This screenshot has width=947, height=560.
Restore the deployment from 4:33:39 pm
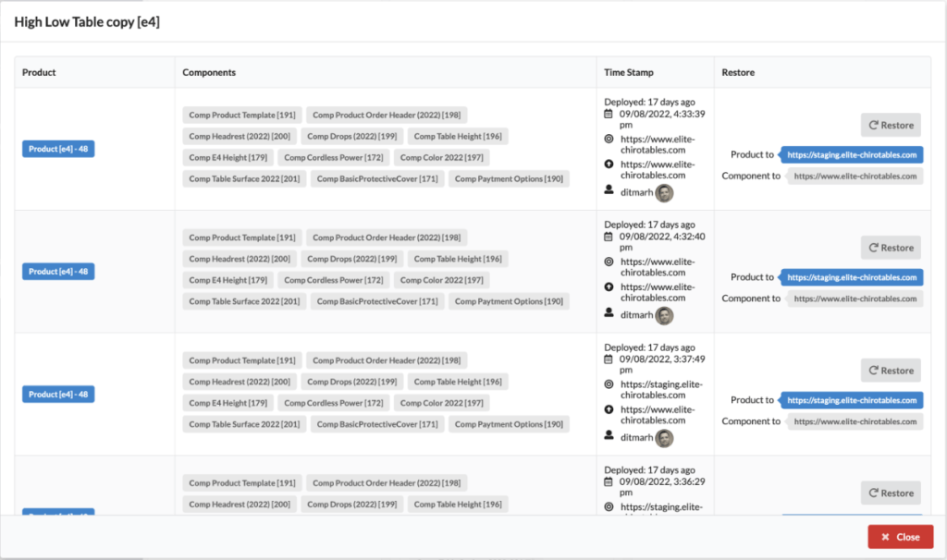pos(891,125)
